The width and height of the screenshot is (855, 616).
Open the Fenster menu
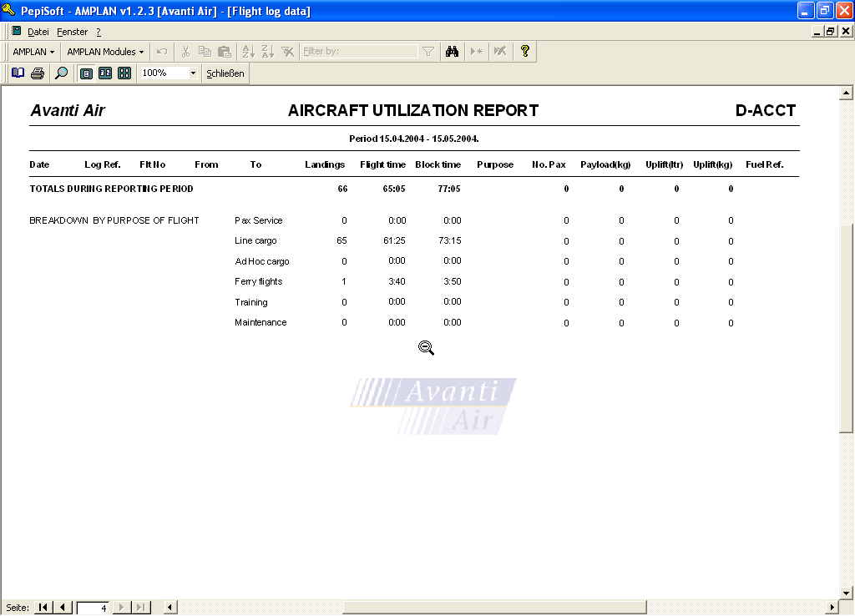coord(72,32)
